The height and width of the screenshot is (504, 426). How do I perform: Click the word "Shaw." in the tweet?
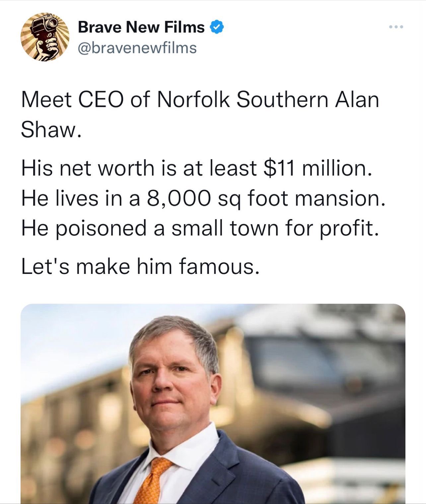tap(50, 130)
